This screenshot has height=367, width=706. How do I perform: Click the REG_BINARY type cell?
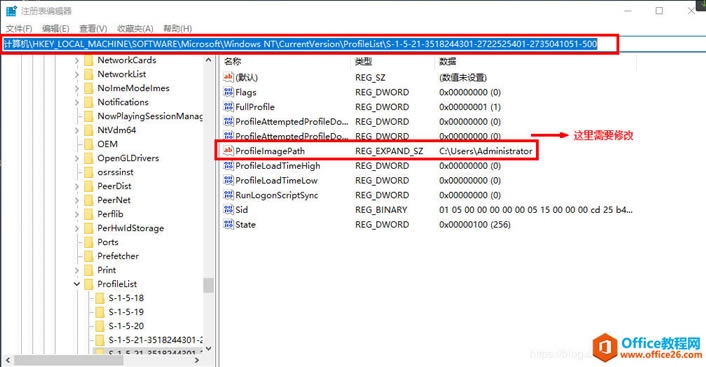[381, 210]
